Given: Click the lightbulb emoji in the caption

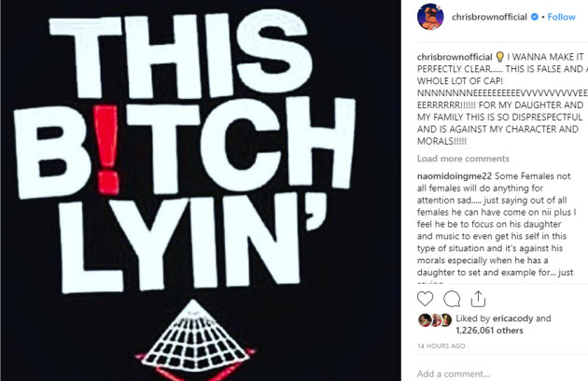Looking at the screenshot, I should pos(499,57).
